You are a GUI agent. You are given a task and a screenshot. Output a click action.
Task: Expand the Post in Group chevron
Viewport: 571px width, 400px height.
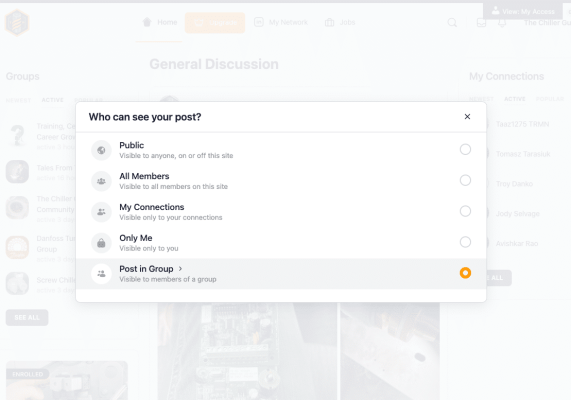(x=180, y=269)
